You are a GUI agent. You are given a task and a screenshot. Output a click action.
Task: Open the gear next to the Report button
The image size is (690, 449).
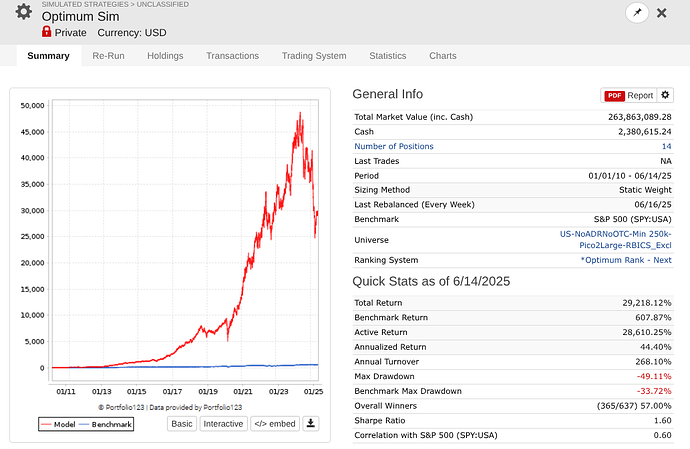click(x=665, y=95)
